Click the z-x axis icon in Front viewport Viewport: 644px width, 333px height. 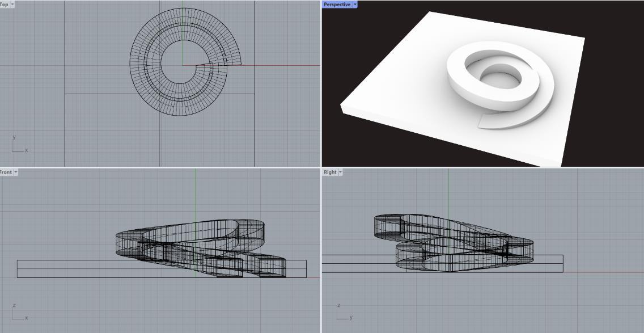[20, 312]
